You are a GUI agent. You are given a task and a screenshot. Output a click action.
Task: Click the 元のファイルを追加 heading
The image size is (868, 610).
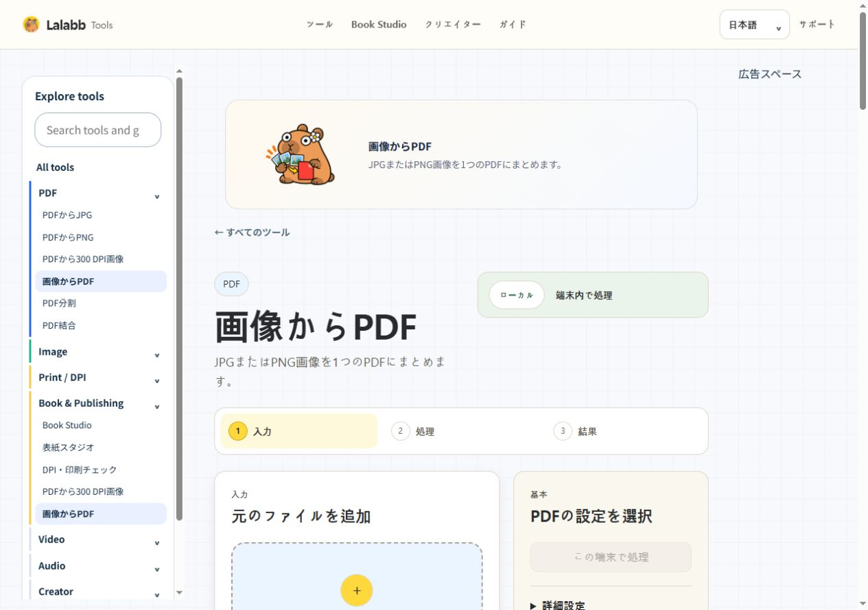click(301, 516)
